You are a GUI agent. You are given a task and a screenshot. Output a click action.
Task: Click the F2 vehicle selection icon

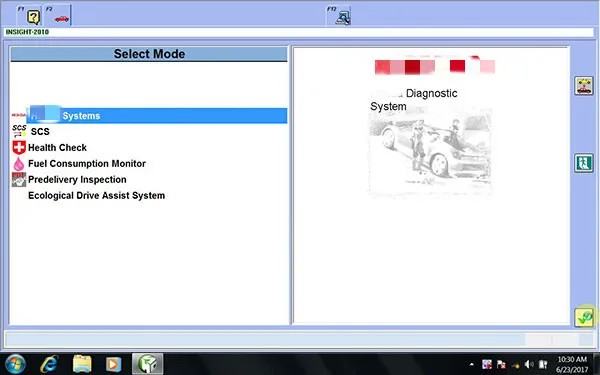(x=58, y=16)
